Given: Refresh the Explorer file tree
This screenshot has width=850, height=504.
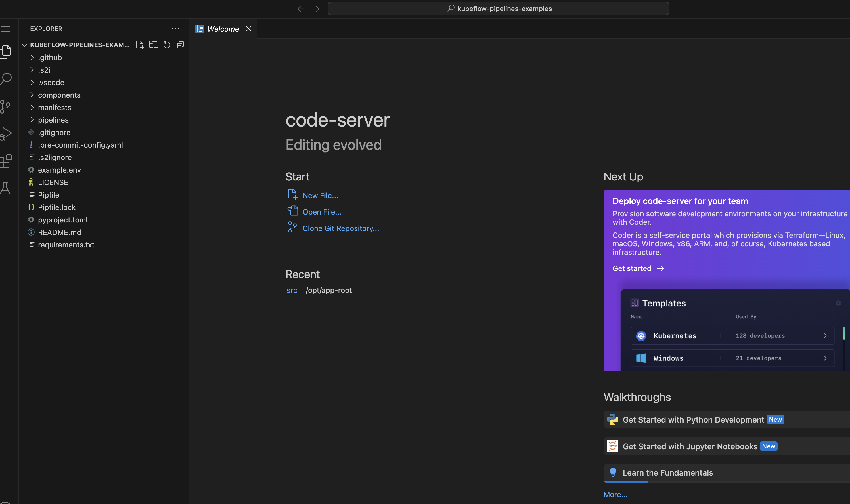Looking at the screenshot, I should click(x=167, y=45).
